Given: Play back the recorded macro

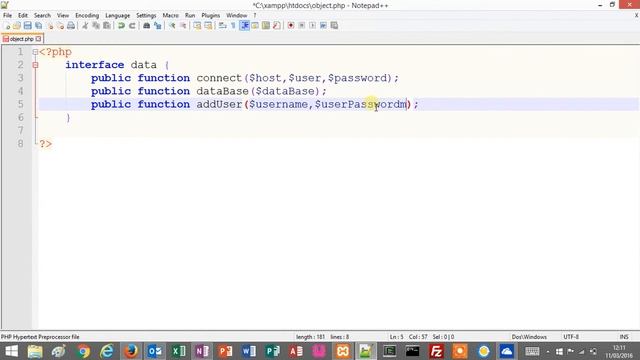Looking at the screenshot, I should (x=312, y=26).
